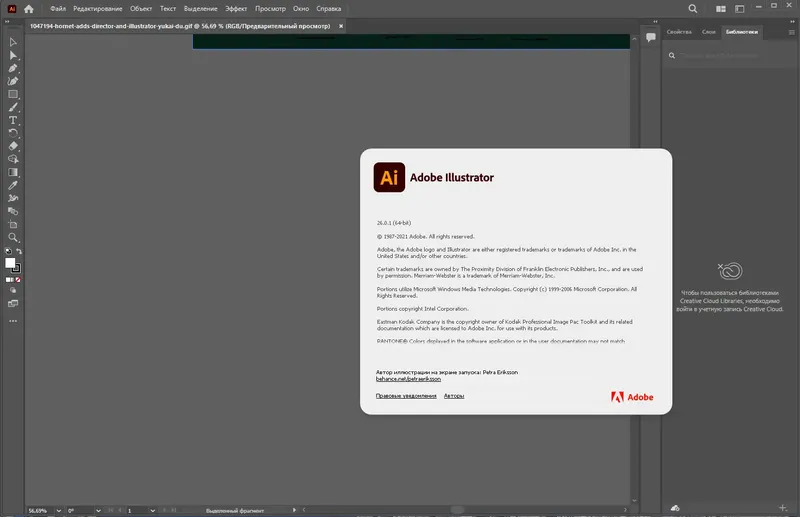
Task: Click the zoom 56.69% field
Action: click(40, 510)
